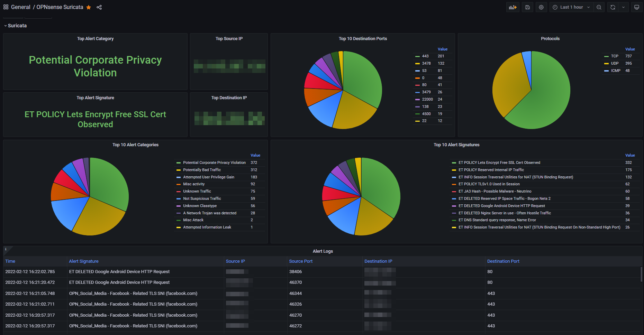Toggle the Potentially Bad Traffic legend entry
Screen dimensions: 644x335
coord(202,170)
